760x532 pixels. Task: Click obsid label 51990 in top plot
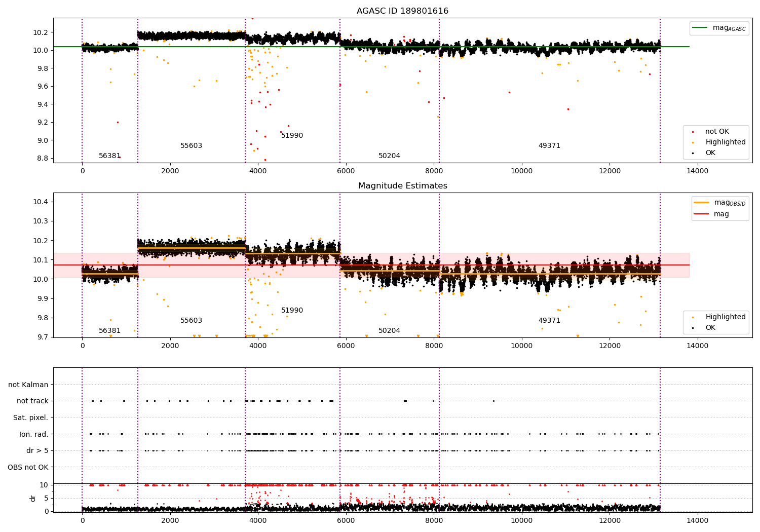(x=292, y=136)
